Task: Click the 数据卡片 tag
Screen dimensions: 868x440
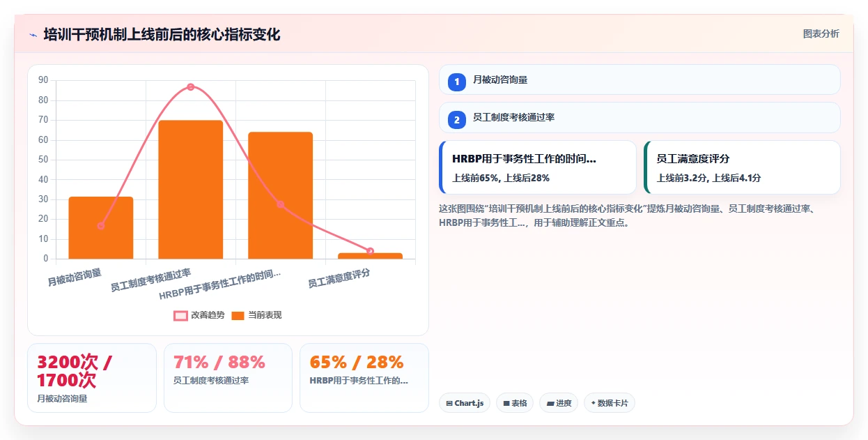Action: [x=610, y=403]
